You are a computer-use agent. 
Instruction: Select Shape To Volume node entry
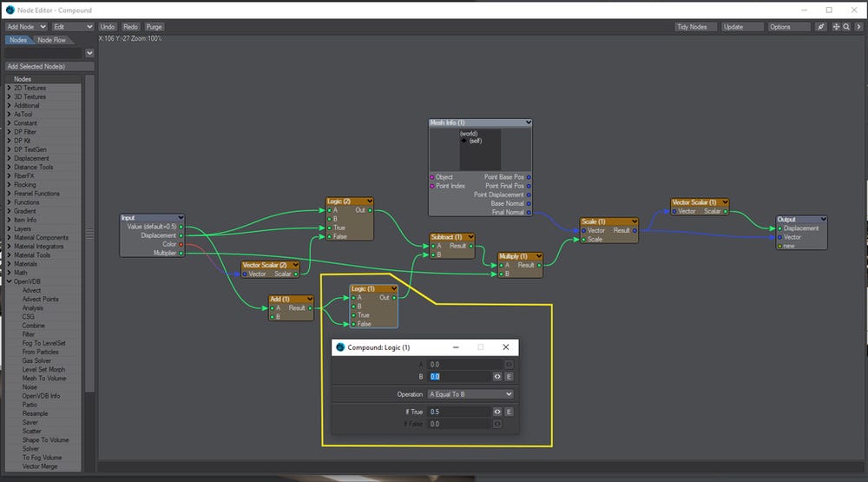45,440
